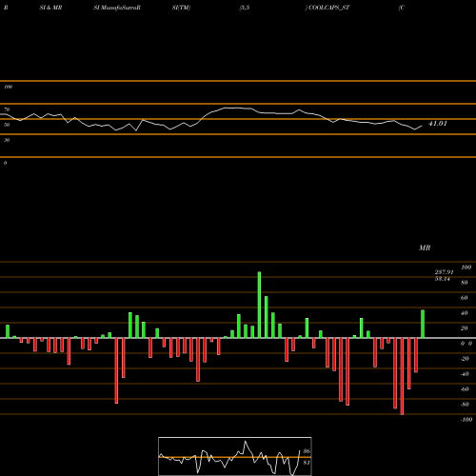This screenshot has height=476, width=476.
Task: Click the longest red bar reaching -100
Action: click(402, 376)
